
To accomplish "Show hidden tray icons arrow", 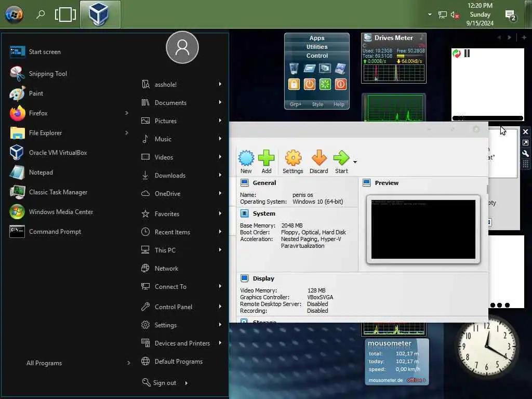I will (430, 15).
